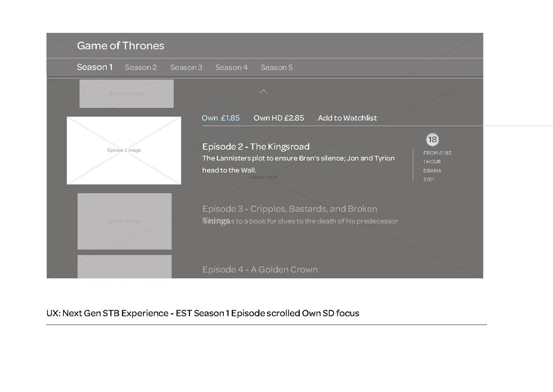Viewport: 553px width, 392px height.
Task: Choose the Season 5 tab
Action: point(277,67)
